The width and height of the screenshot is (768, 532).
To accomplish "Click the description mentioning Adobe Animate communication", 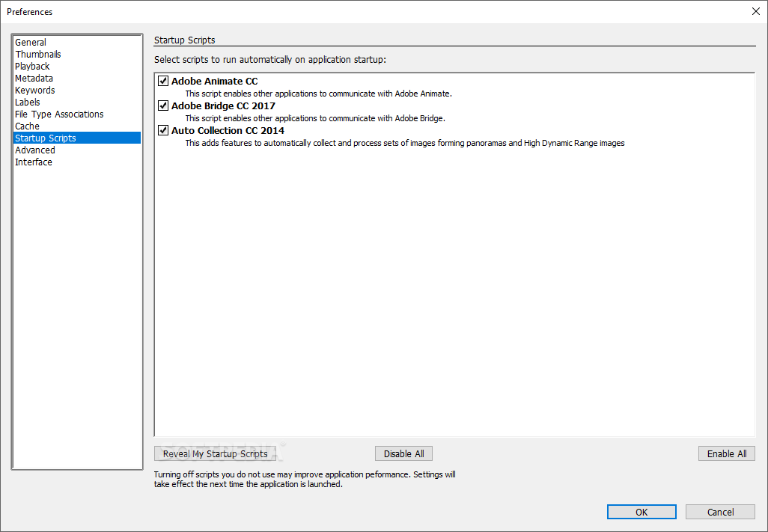I will [318, 94].
